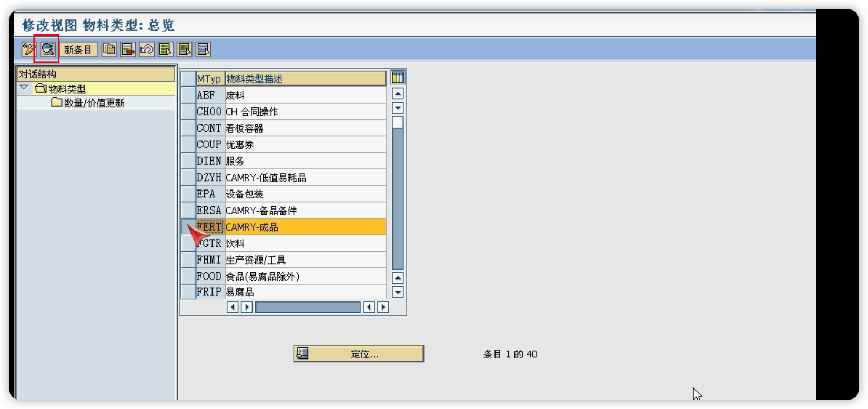The image size is (868, 409).
Task: Click the 废料 description cell
Action: [x=305, y=95]
